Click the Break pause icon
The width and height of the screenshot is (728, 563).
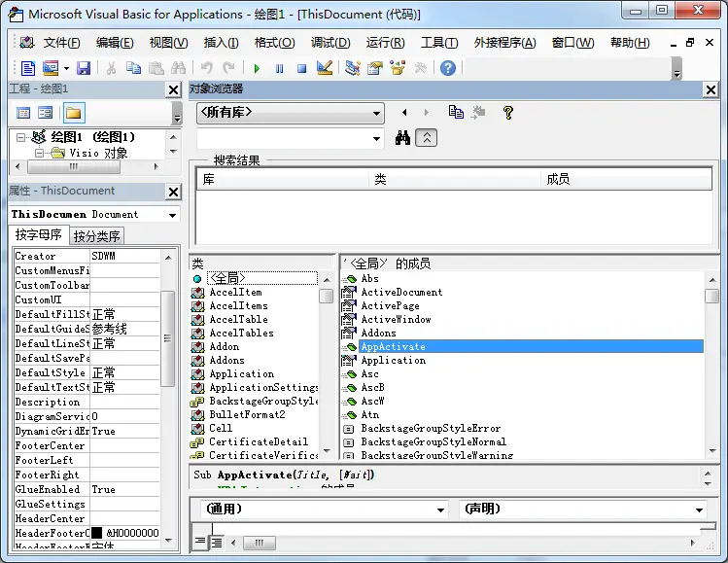click(279, 69)
